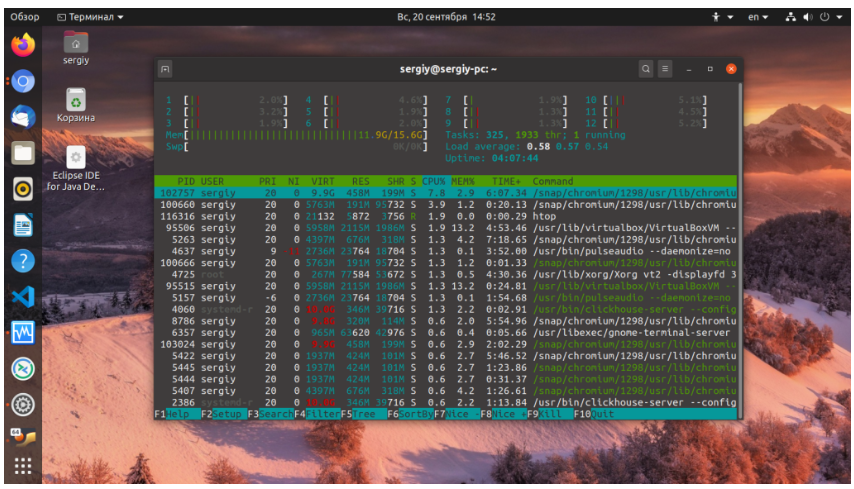Click F8 Nice + in htop footer
This screenshot has width=854, height=489.
pos(504,414)
